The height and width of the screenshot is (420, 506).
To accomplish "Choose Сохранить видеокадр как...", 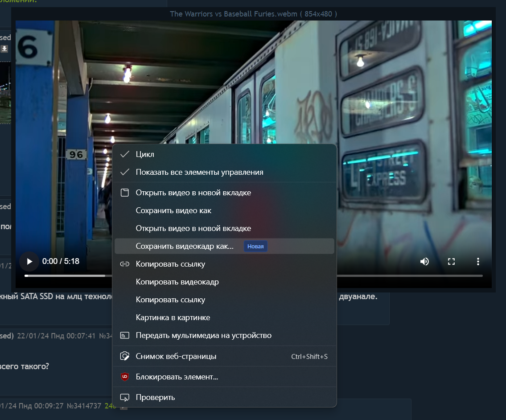I will 224,246.
